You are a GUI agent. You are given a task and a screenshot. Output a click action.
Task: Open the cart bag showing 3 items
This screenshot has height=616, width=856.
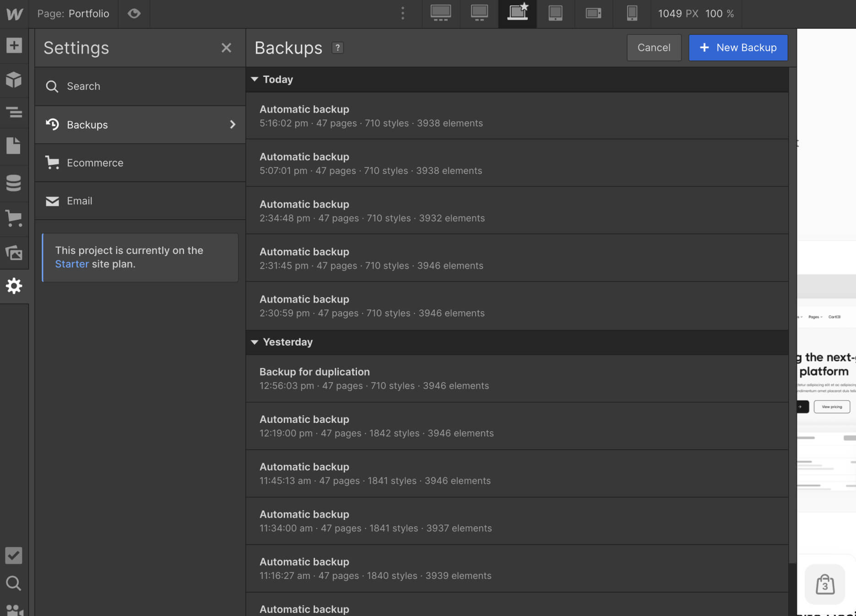[x=824, y=584]
